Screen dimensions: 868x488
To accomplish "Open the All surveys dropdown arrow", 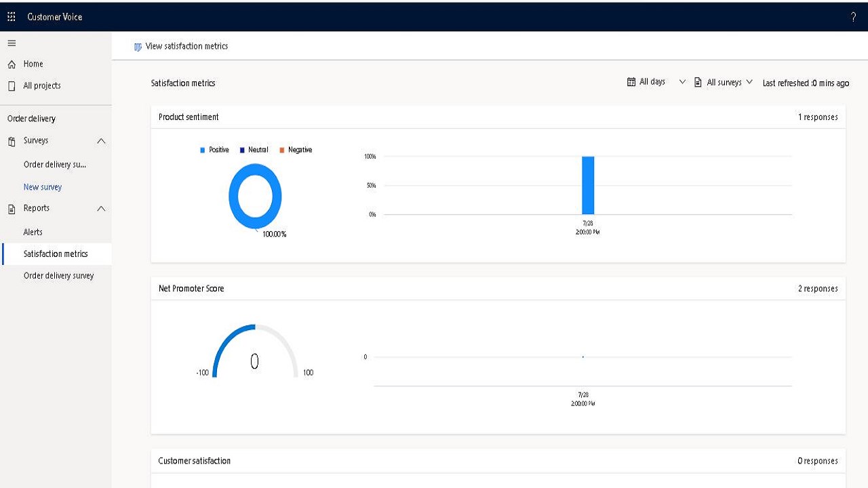I will pyautogui.click(x=749, y=82).
